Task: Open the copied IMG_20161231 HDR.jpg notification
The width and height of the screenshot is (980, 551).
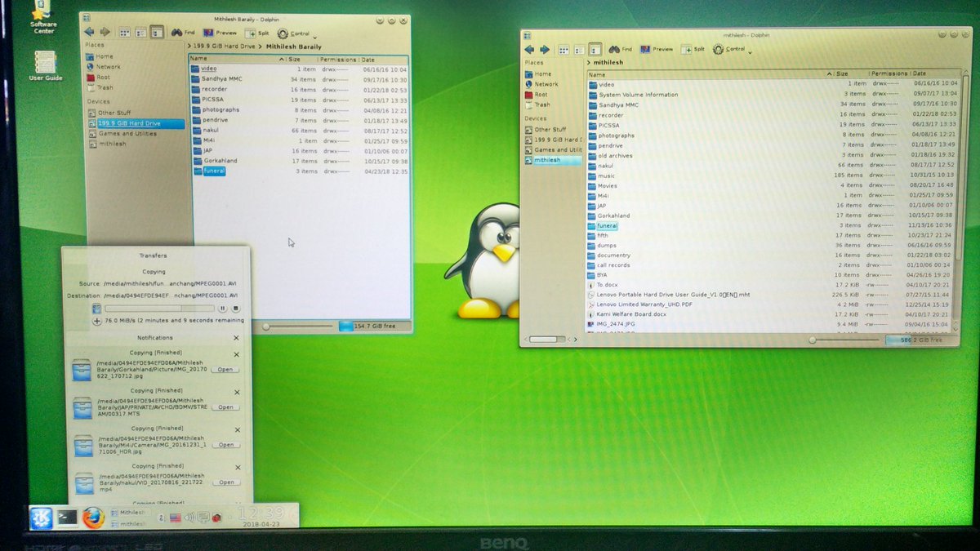Action: 225,445
